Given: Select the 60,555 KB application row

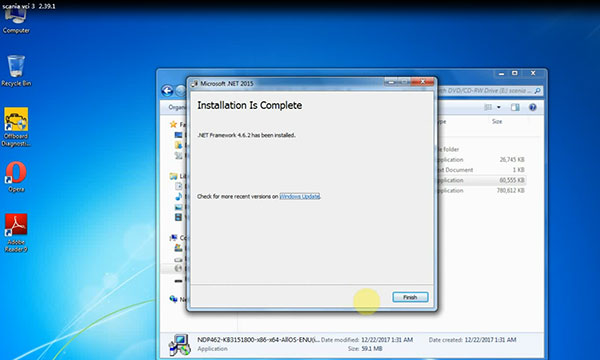Looking at the screenshot, I should pyautogui.click(x=481, y=180).
